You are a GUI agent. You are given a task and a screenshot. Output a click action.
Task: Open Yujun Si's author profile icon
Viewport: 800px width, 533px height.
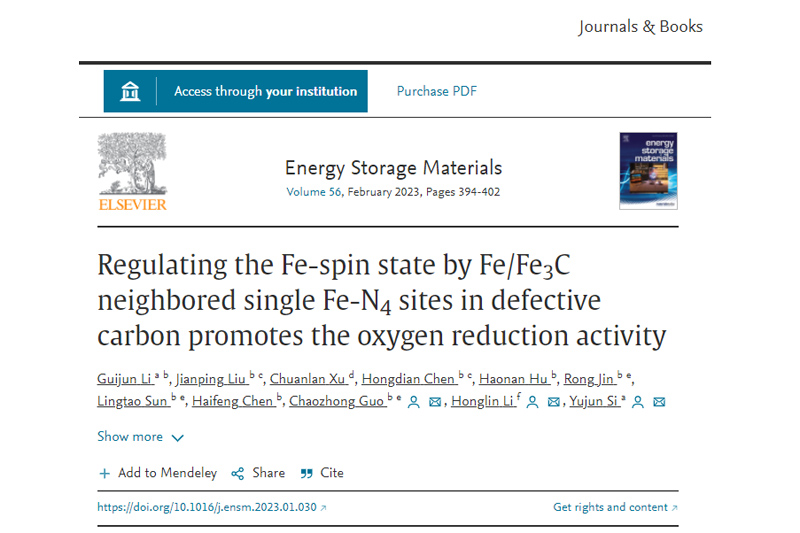638,402
